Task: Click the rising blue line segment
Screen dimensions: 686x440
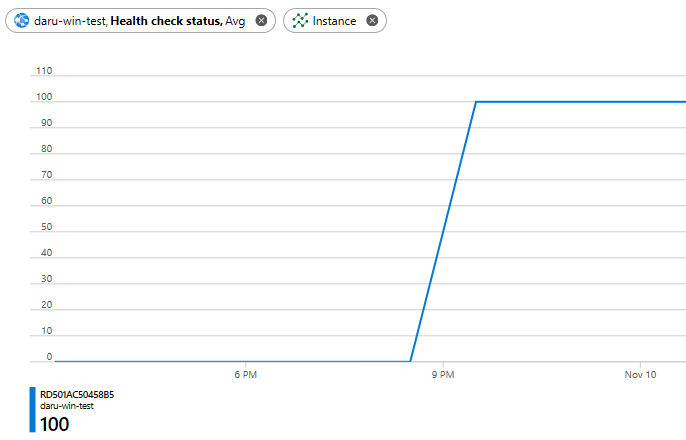Action: pyautogui.click(x=443, y=232)
